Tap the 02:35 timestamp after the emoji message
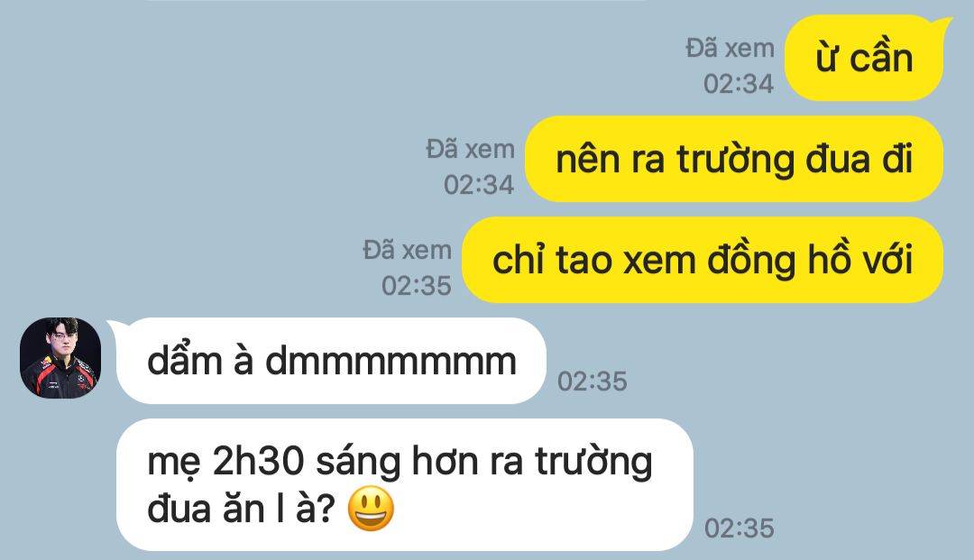This screenshot has height=560, width=974. [x=740, y=528]
